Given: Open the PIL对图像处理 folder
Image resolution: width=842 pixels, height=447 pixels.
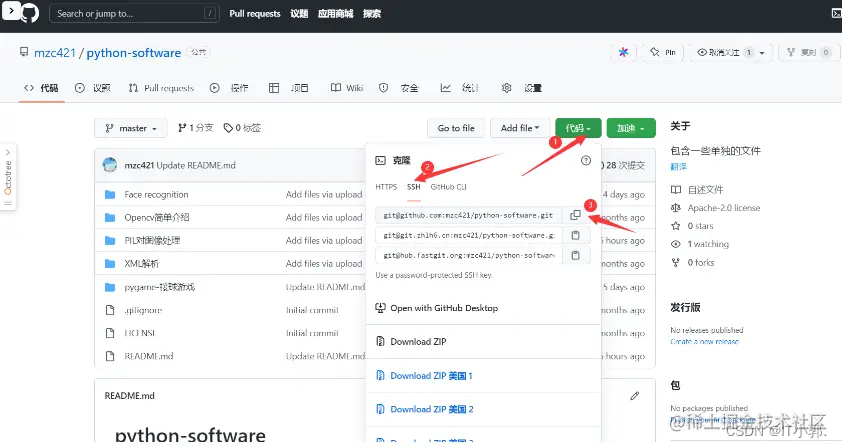Looking at the screenshot, I should (152, 241).
